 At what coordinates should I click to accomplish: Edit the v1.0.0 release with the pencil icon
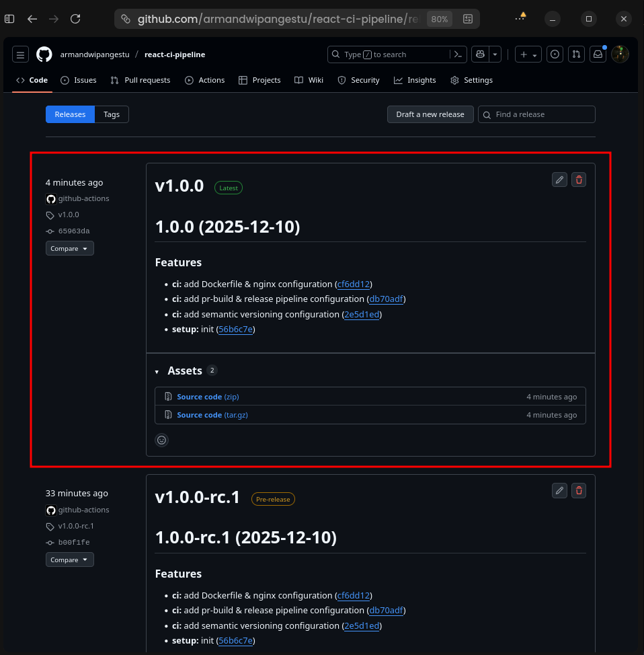tap(559, 180)
